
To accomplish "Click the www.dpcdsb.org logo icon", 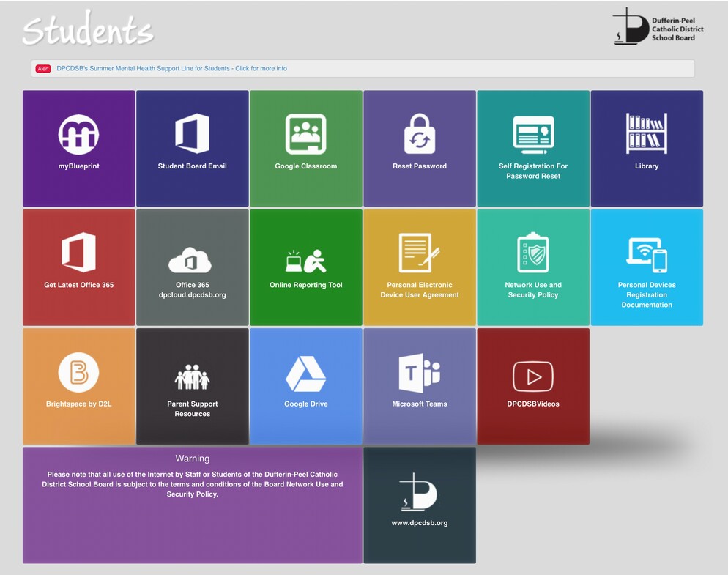I will pos(418,491).
